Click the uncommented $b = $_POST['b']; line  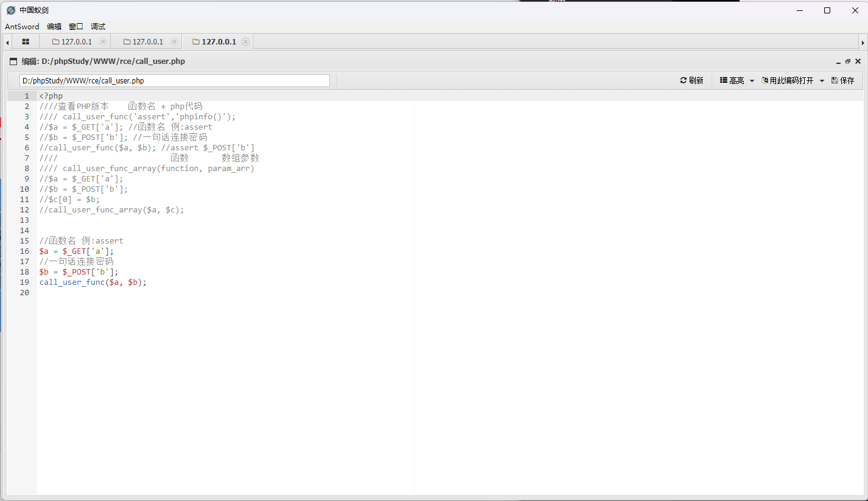coord(79,272)
